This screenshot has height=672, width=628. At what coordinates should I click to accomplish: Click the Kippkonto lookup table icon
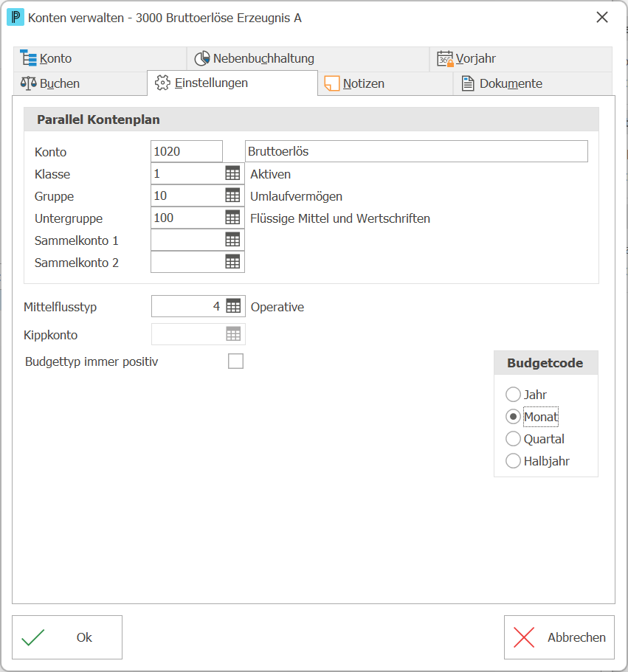click(x=233, y=334)
